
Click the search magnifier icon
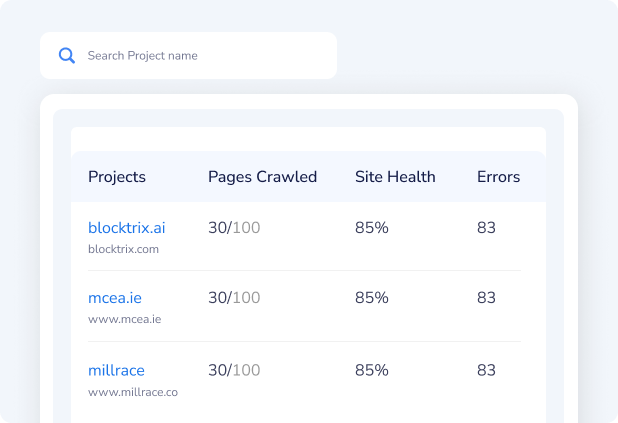(x=67, y=56)
